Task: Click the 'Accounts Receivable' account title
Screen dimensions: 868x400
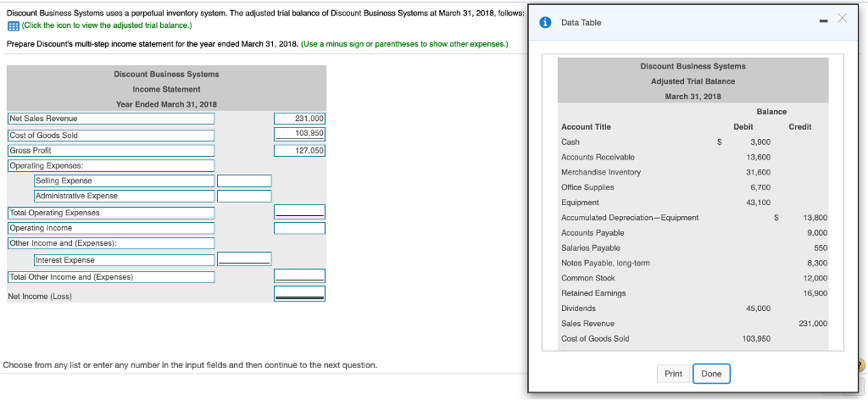Action: 598,157
